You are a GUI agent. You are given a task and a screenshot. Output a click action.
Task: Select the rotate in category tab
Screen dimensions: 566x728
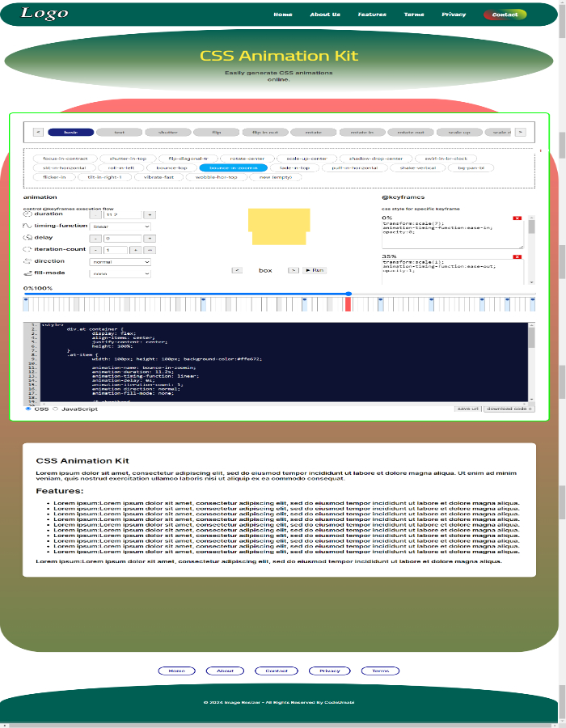point(362,133)
